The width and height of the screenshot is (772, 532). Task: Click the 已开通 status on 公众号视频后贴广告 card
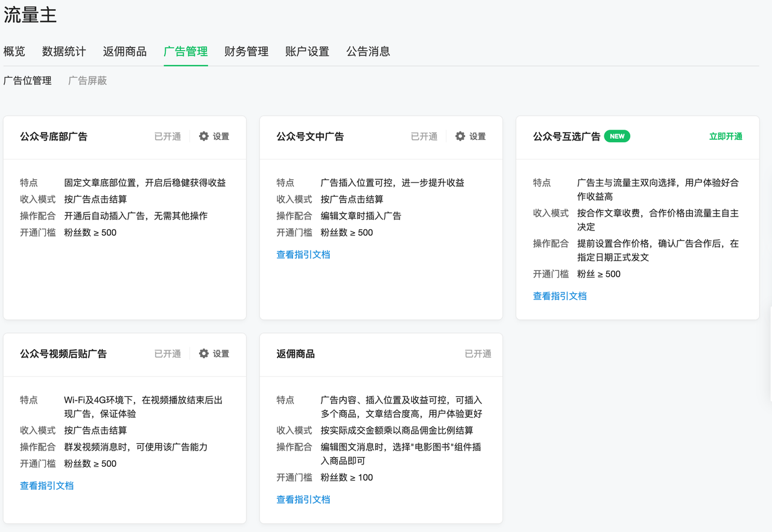[x=168, y=353]
